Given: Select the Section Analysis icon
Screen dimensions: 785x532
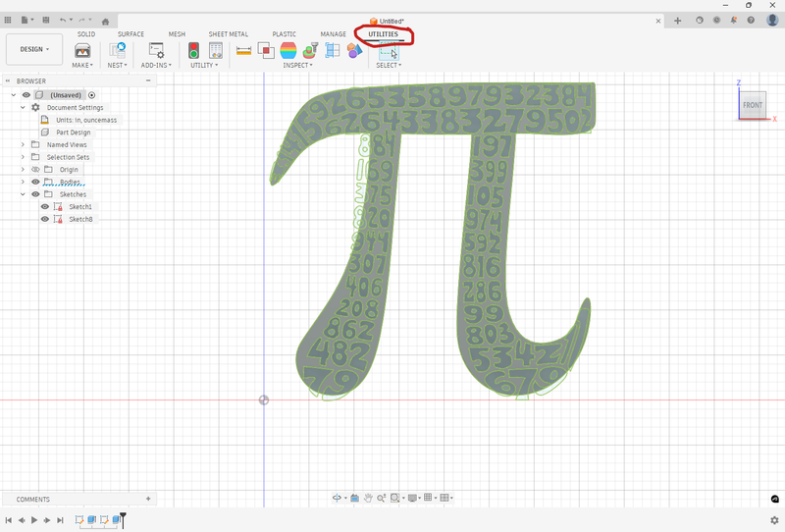Looking at the screenshot, I should point(310,51).
